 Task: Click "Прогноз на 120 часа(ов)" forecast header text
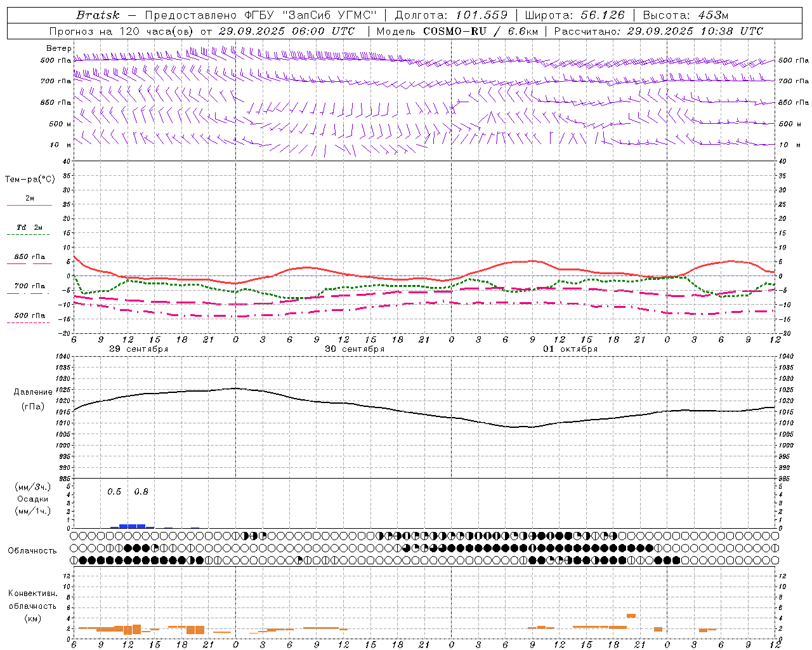[122, 31]
